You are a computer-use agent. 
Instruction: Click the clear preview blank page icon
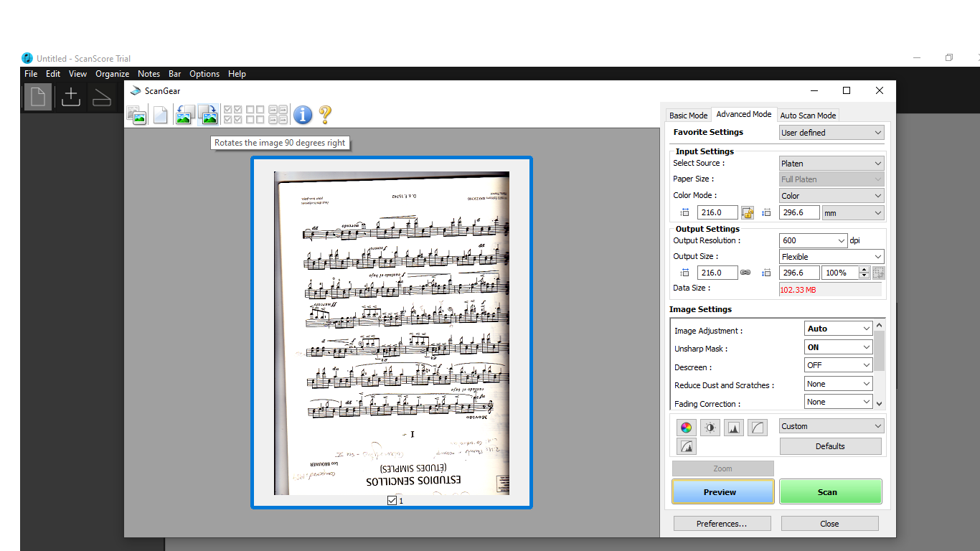[x=160, y=115]
